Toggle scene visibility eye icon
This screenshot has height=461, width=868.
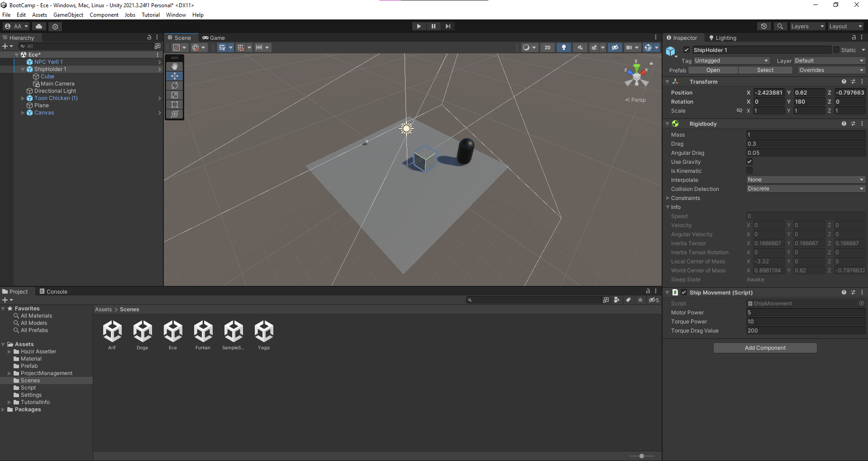pyautogui.click(x=615, y=48)
